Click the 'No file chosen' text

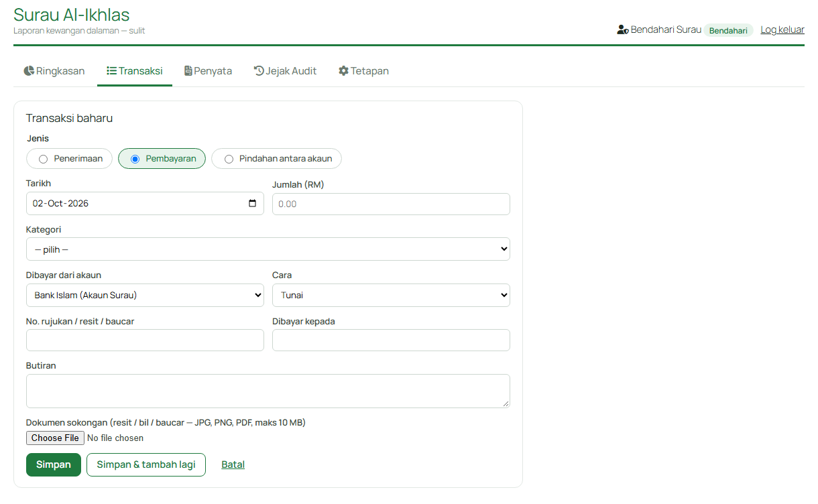pyautogui.click(x=115, y=438)
